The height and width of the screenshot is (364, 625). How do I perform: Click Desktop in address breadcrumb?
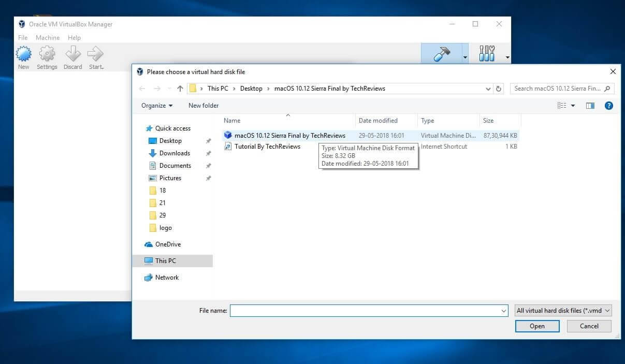[251, 89]
